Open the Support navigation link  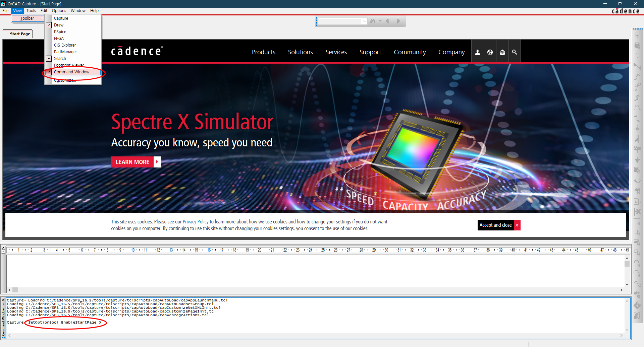click(x=370, y=52)
